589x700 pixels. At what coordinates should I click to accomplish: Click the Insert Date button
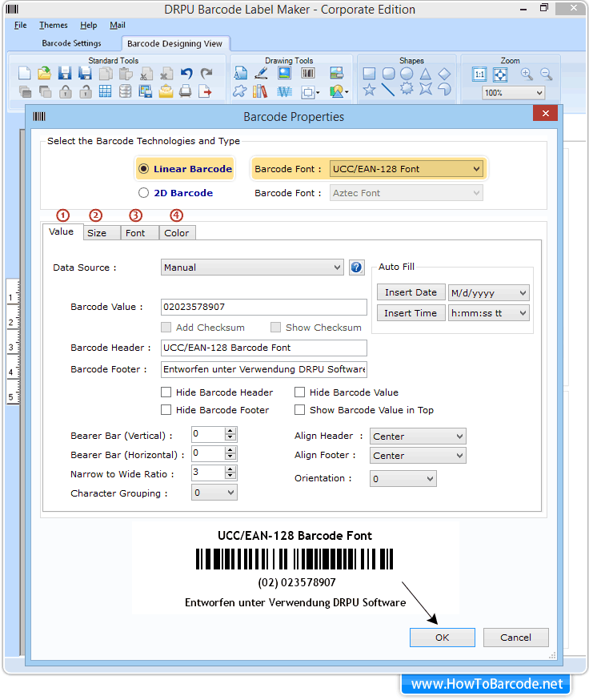(x=411, y=292)
